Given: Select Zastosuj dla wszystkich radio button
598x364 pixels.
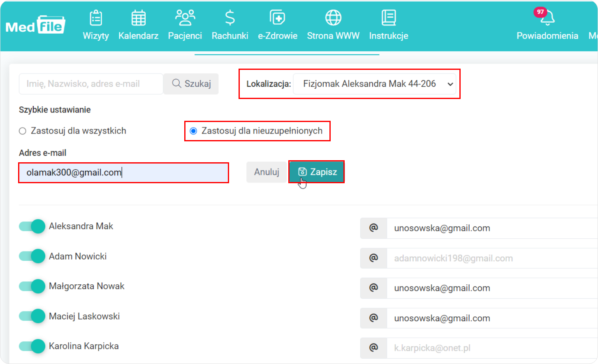Looking at the screenshot, I should tap(23, 131).
